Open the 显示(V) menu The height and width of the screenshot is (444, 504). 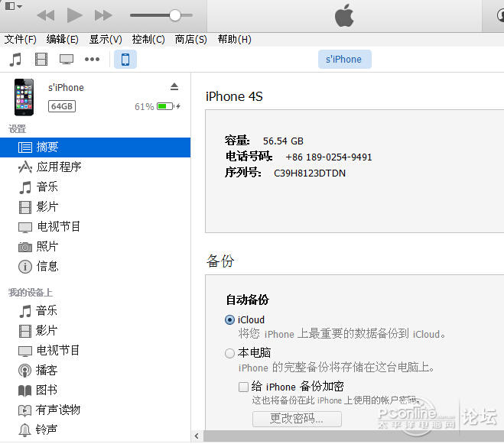click(106, 39)
